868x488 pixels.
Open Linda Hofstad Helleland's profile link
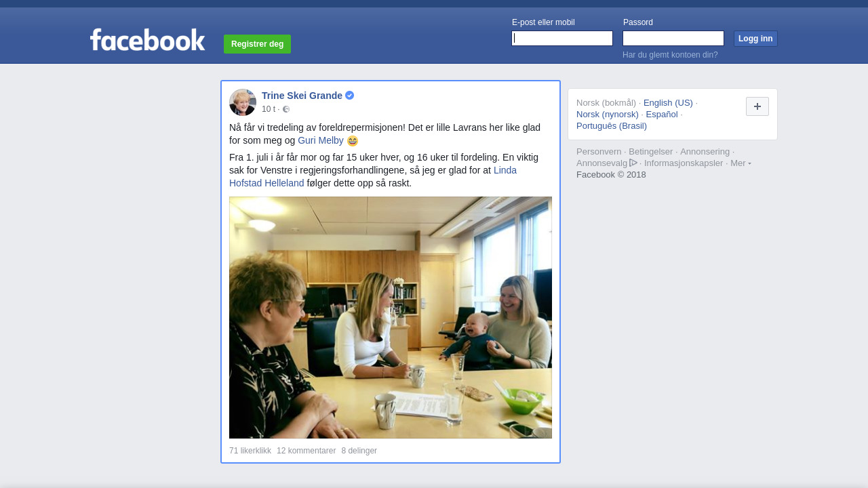pyautogui.click(x=373, y=177)
